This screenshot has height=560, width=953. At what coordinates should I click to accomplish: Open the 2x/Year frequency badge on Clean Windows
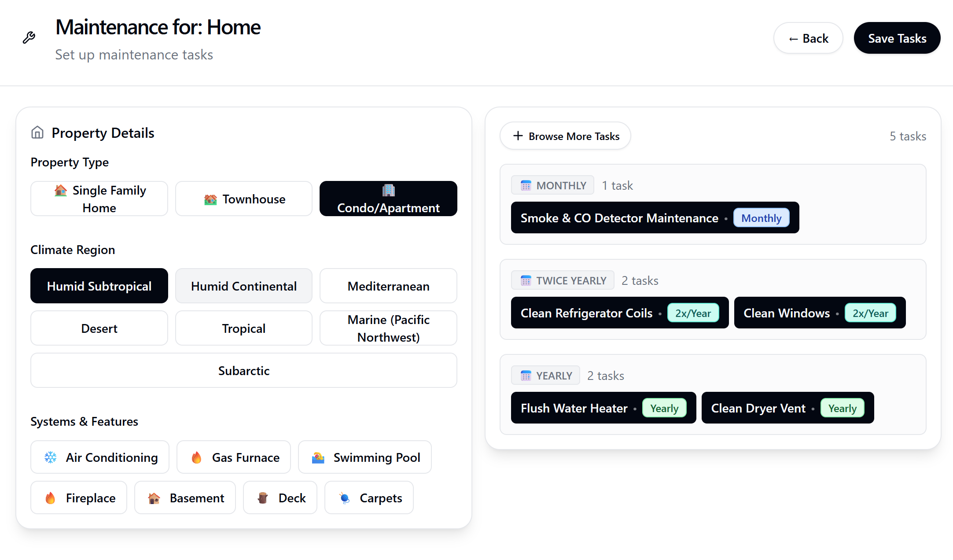click(x=870, y=313)
